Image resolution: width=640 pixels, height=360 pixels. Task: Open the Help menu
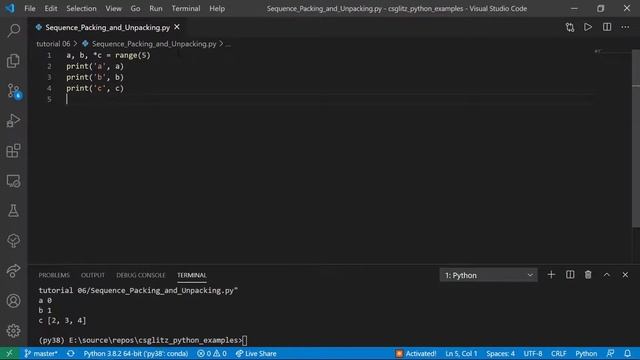(217, 8)
